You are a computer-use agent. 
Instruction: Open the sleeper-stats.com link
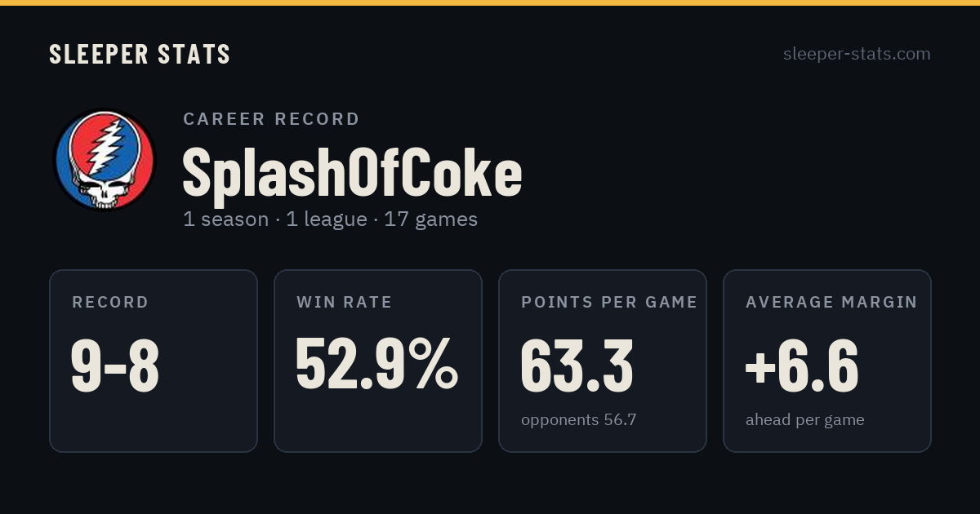point(857,54)
